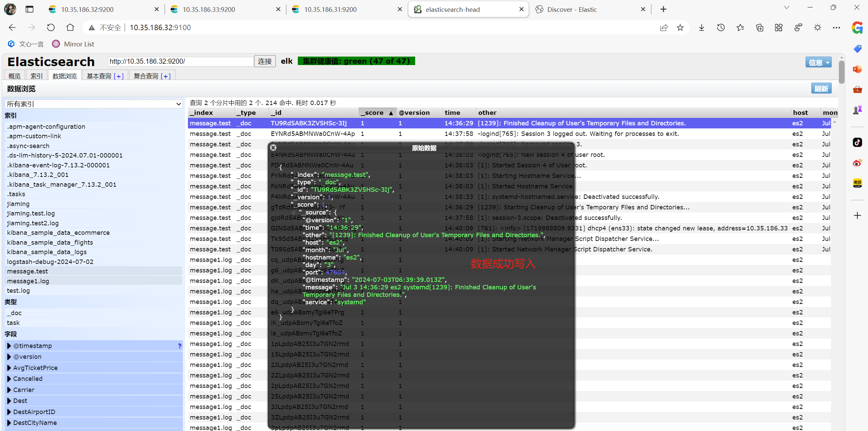This screenshot has width=868, height=431.
Task: Open the browser extensions icon
Action: [779, 27]
